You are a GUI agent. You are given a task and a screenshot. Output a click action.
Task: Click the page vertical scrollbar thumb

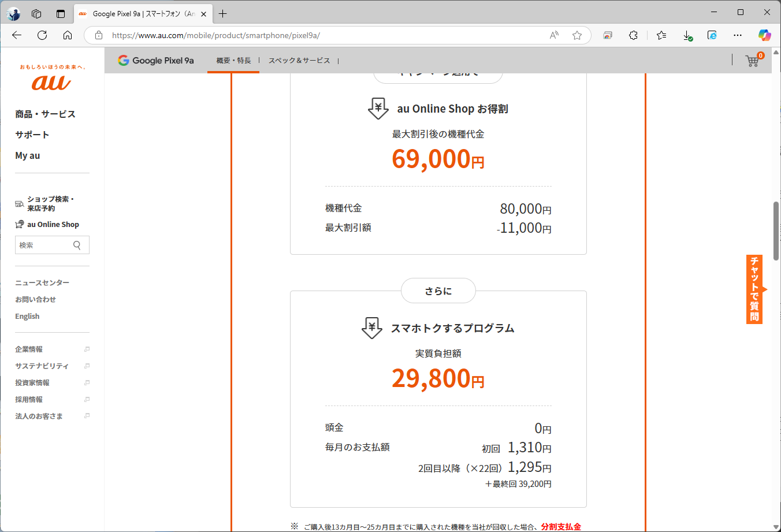click(x=776, y=231)
